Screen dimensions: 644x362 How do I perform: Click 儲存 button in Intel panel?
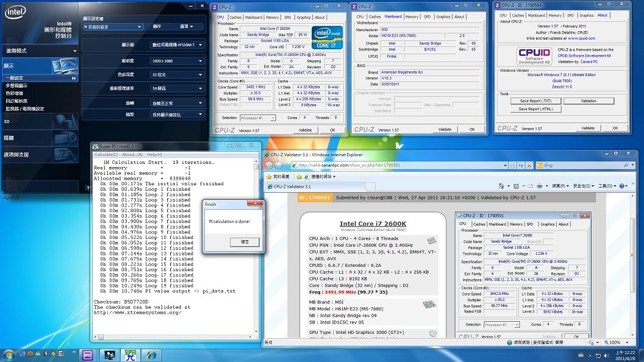tap(157, 26)
